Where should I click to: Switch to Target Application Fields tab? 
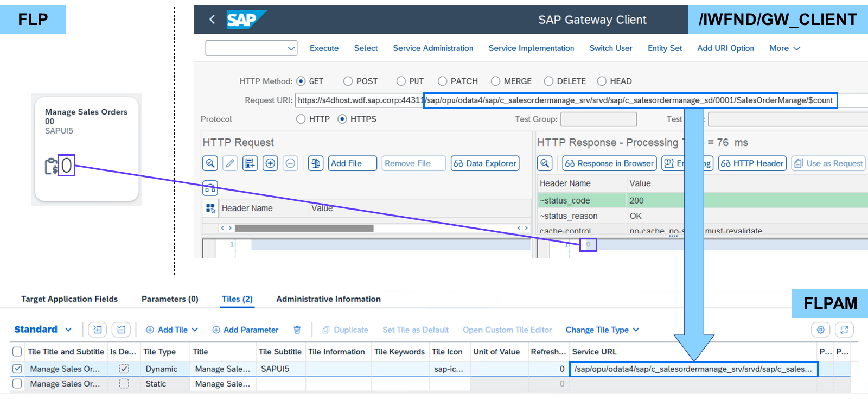[69, 299]
